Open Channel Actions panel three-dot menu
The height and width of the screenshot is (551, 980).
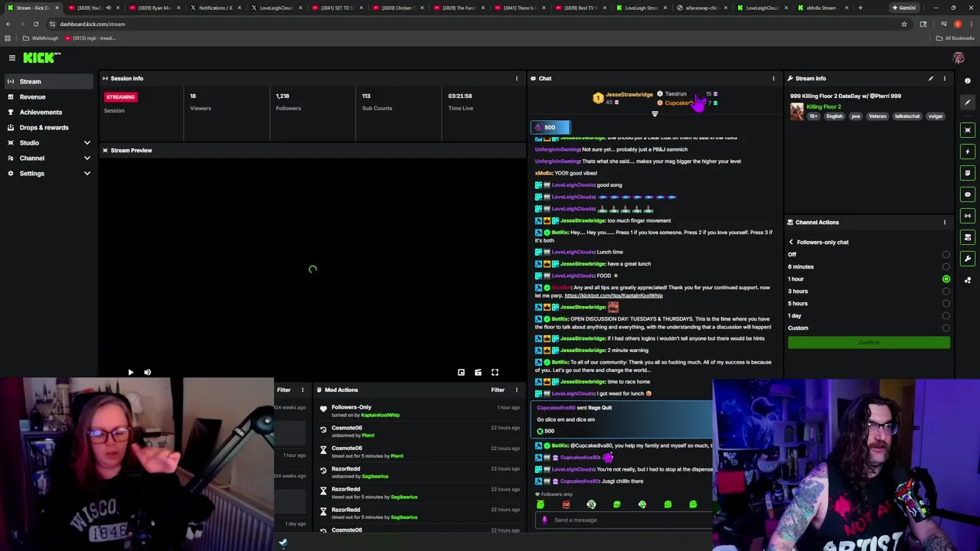tap(944, 222)
